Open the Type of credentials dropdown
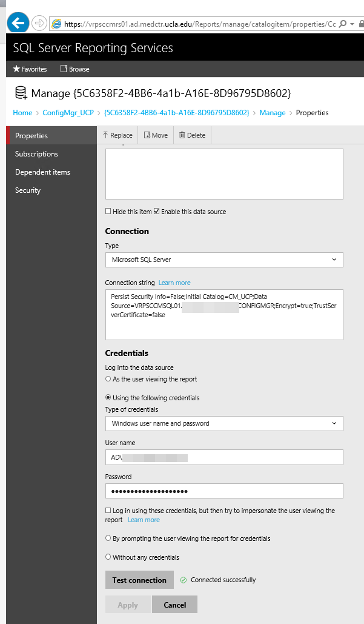This screenshot has height=624, width=364. [x=224, y=423]
